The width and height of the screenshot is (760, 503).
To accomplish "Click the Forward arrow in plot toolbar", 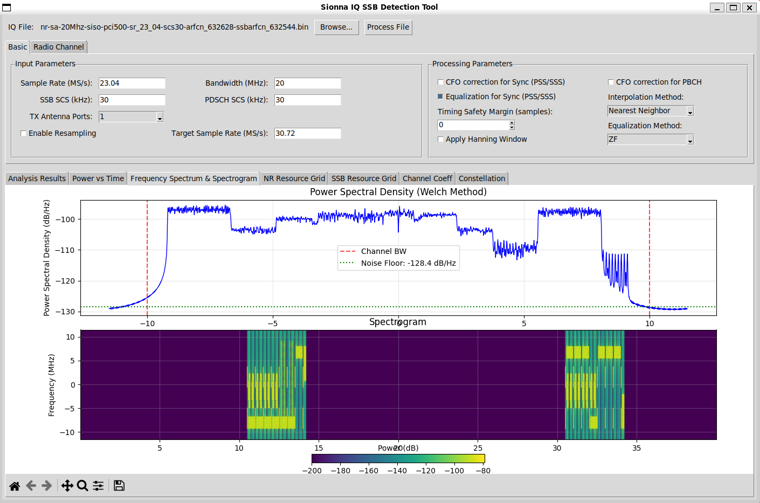I will click(x=47, y=486).
